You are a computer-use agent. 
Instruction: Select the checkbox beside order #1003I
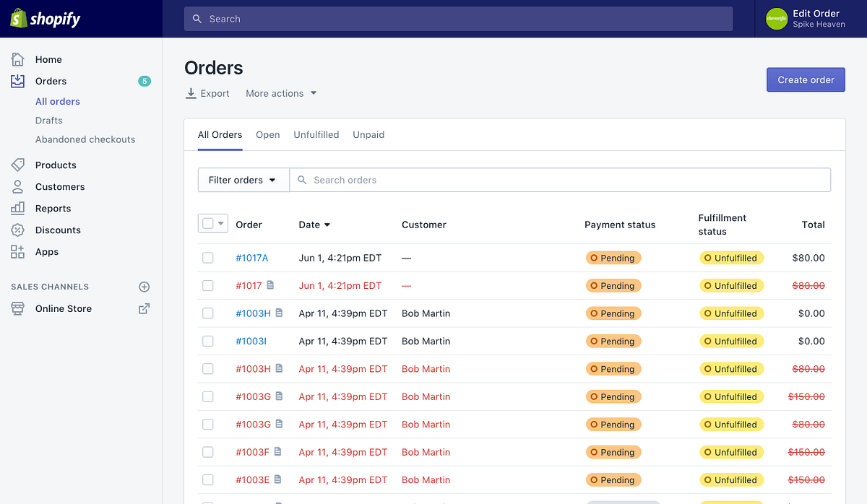pos(208,341)
